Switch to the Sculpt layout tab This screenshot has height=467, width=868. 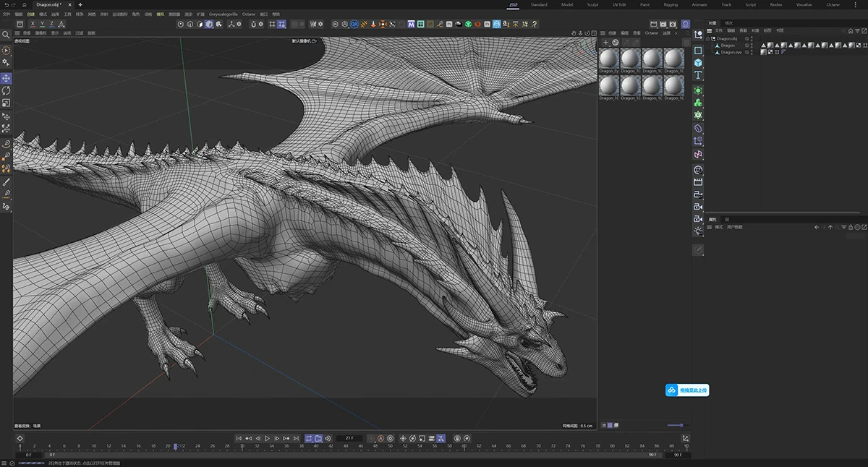point(592,4)
